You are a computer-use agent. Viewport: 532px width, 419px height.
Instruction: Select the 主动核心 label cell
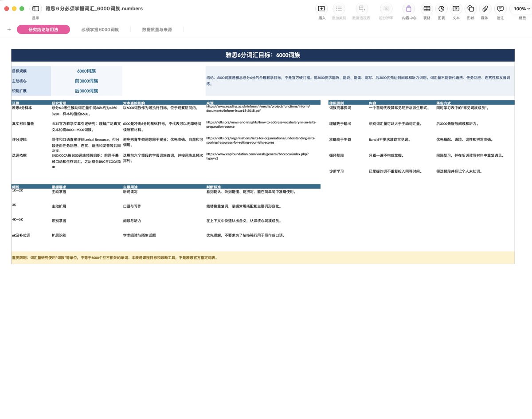pos(31,81)
